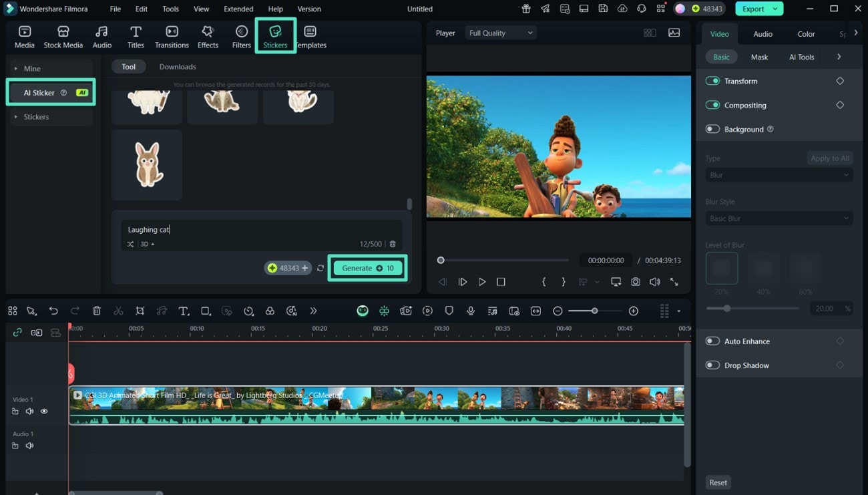Shuffle the sticker prompt randomly

point(130,244)
